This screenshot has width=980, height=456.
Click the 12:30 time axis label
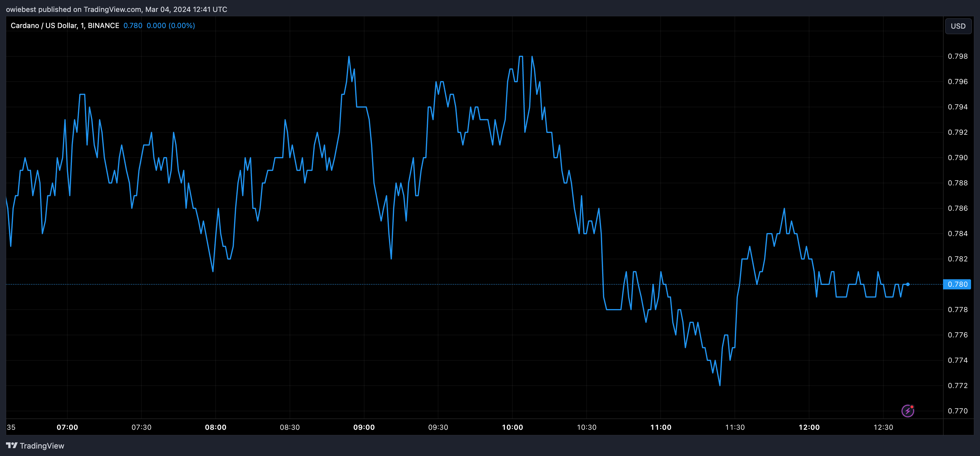pos(883,427)
